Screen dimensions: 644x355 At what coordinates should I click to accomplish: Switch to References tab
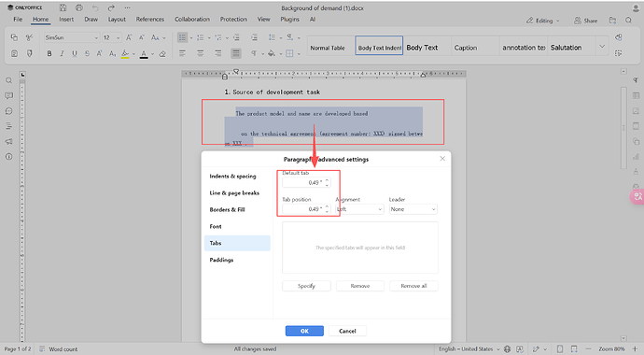click(150, 20)
